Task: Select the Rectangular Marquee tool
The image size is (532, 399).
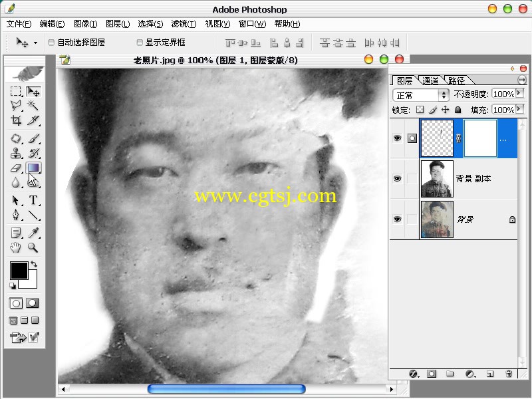Action: (15, 91)
